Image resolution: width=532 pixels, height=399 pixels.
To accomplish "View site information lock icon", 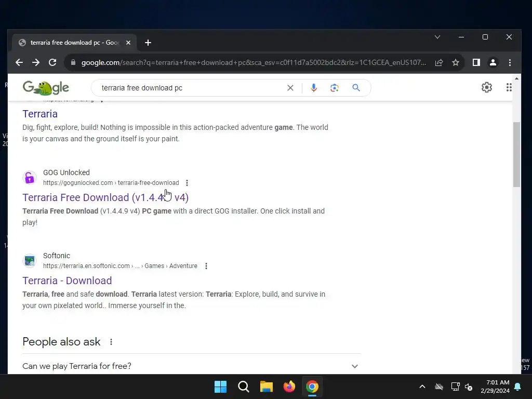I will tap(73, 62).
